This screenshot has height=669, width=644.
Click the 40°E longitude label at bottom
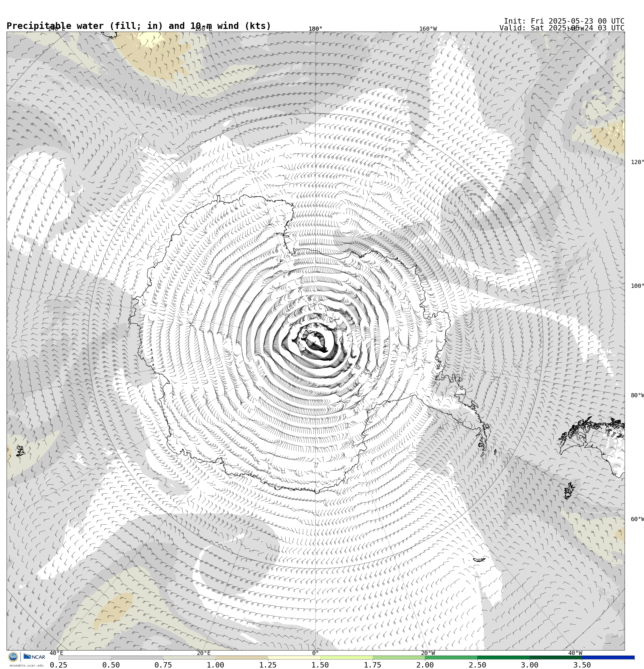pyautogui.click(x=56, y=653)
